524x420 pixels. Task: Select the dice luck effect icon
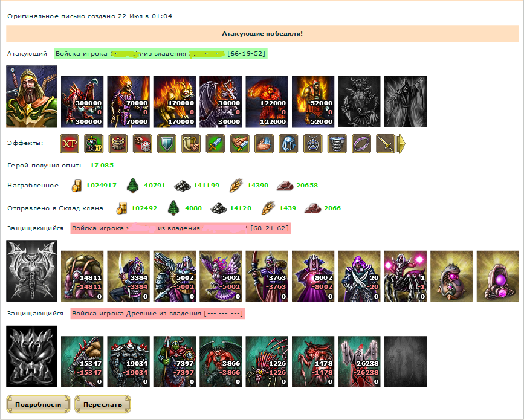coord(143,144)
